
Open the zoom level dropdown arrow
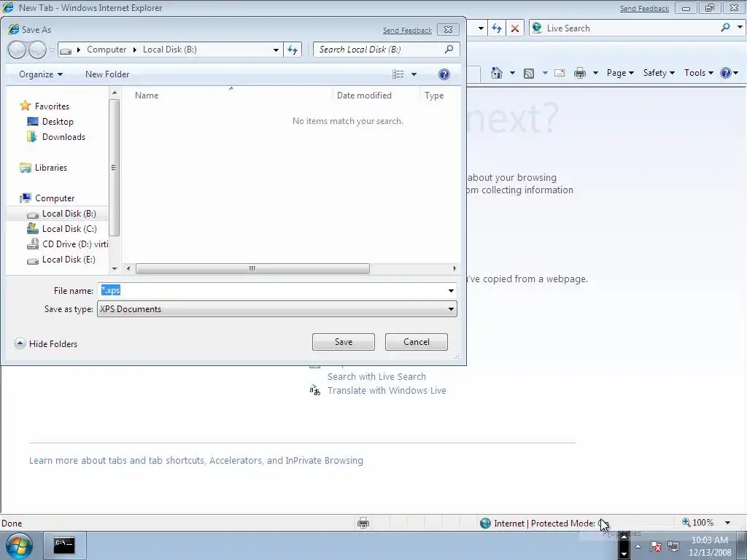pyautogui.click(x=727, y=523)
